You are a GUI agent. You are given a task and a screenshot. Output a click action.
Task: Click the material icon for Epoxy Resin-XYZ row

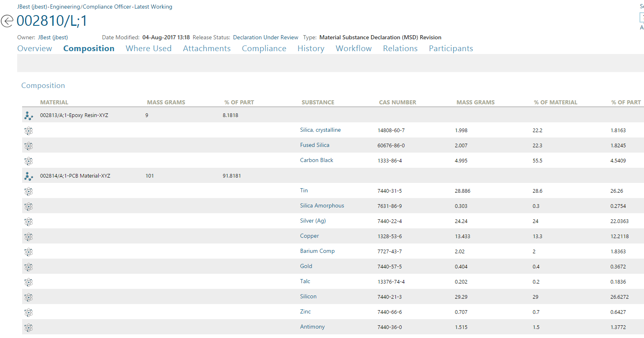(x=28, y=116)
